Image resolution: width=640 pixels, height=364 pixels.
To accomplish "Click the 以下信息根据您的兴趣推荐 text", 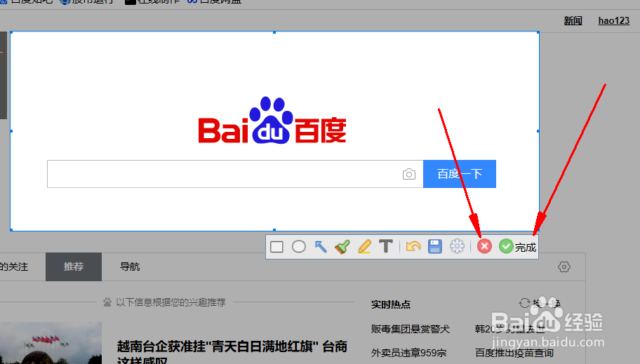I will pyautogui.click(x=171, y=302).
